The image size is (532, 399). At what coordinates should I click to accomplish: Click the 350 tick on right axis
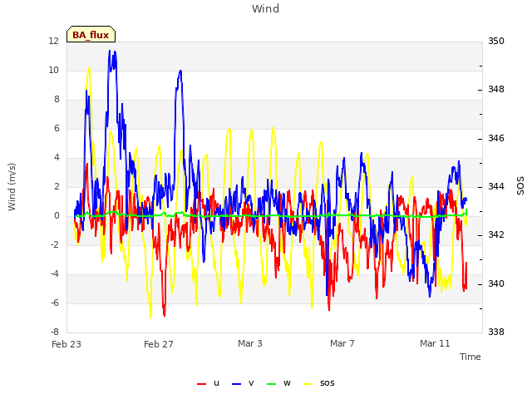click(x=496, y=41)
